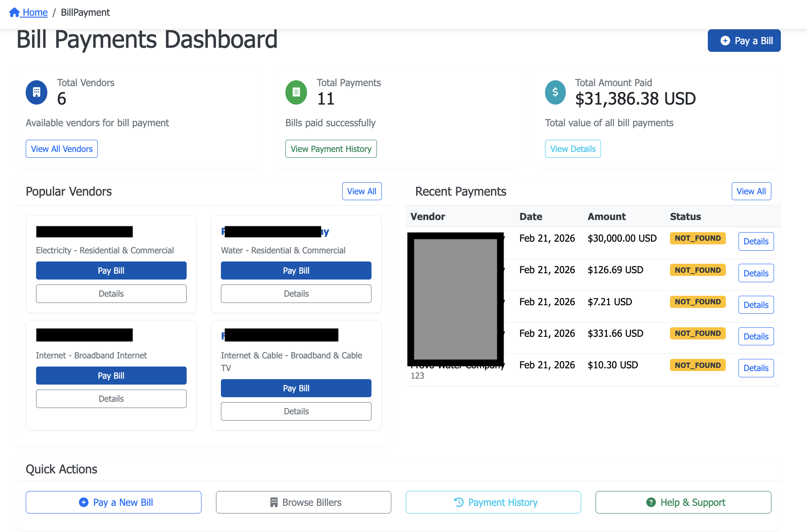Click the plus icon in Pay a New Bill

[x=84, y=502]
